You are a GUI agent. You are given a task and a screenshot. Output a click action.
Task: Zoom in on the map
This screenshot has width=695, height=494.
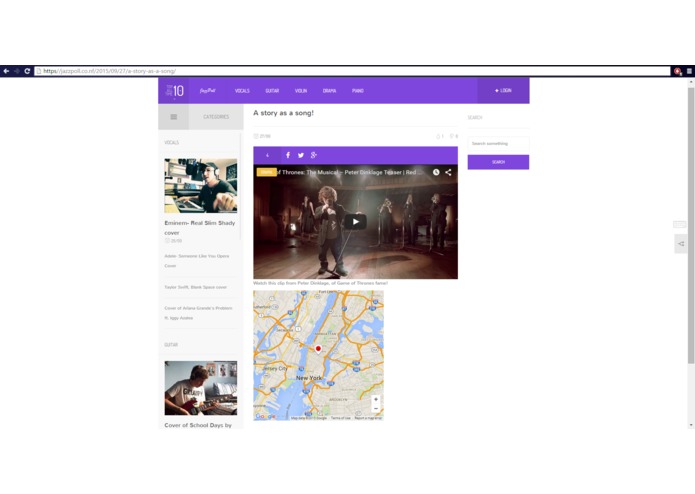click(376, 399)
